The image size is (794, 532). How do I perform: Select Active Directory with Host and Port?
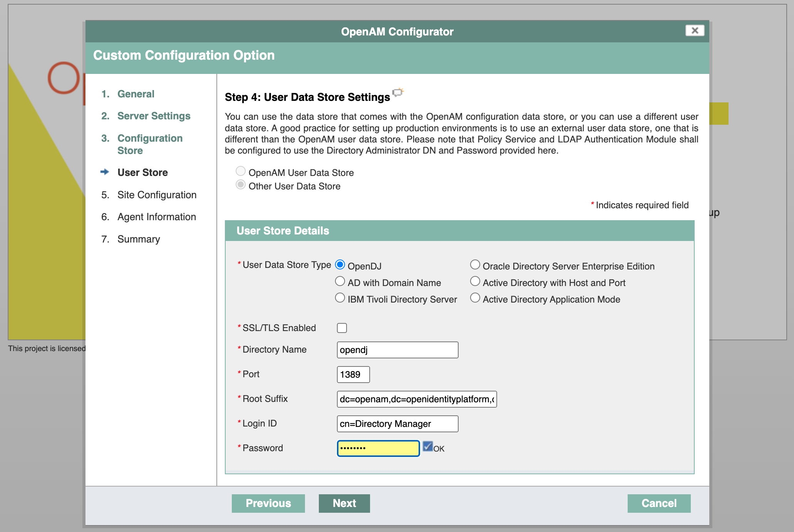475,281
